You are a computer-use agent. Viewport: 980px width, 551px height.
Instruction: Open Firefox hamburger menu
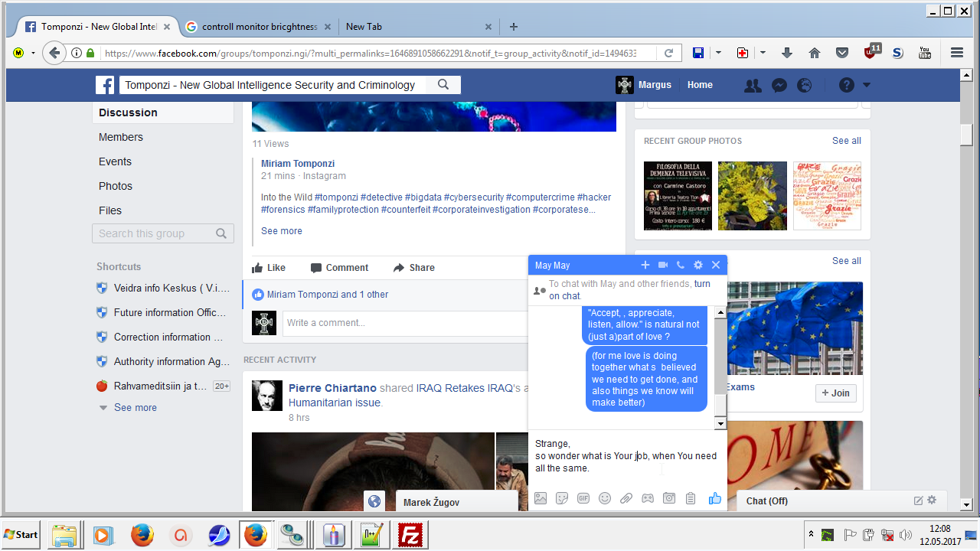tap(957, 53)
